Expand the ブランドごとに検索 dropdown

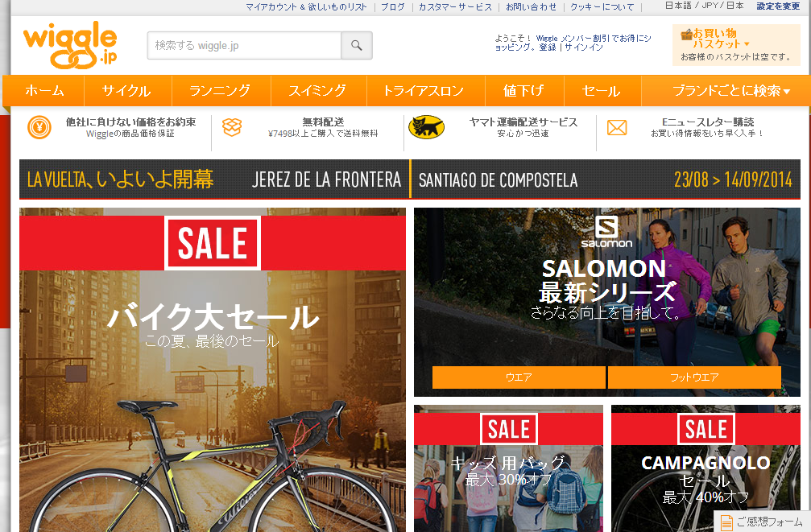coord(730,91)
